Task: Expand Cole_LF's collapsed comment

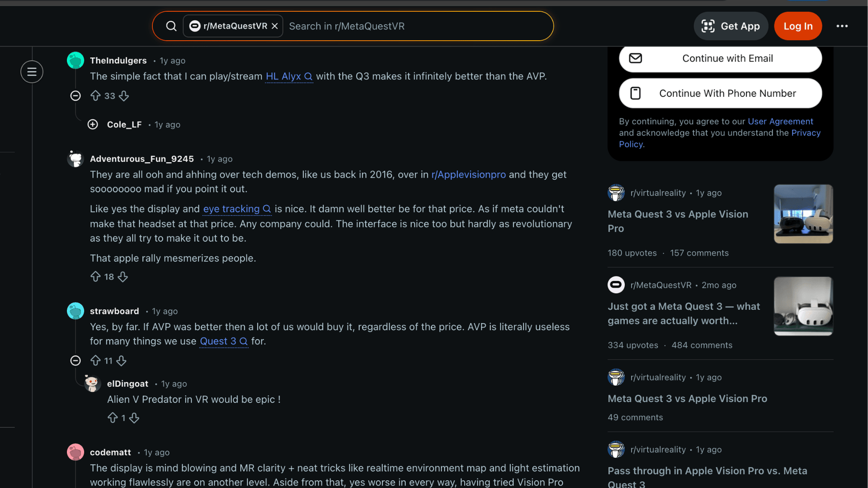Action: 93,124
